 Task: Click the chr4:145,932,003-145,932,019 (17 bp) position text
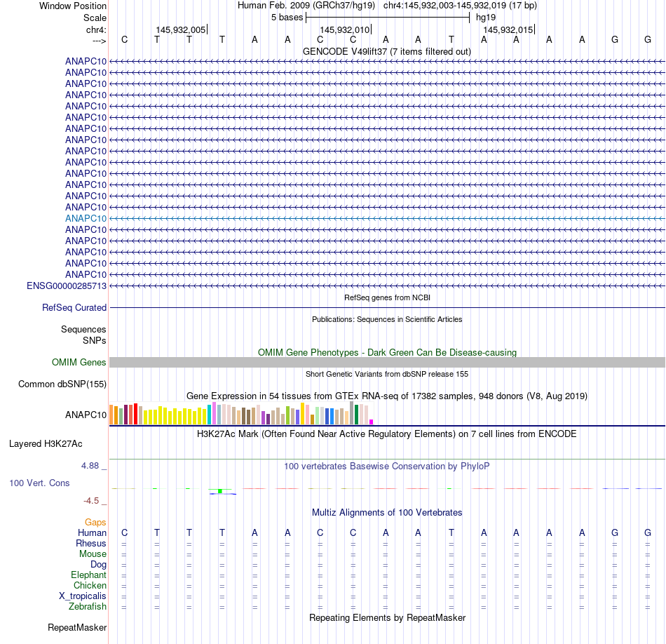(460, 6)
